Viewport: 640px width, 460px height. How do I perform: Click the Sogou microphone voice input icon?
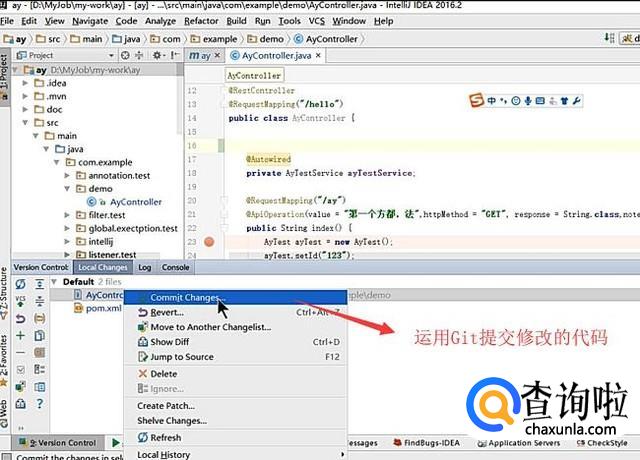click(x=528, y=100)
